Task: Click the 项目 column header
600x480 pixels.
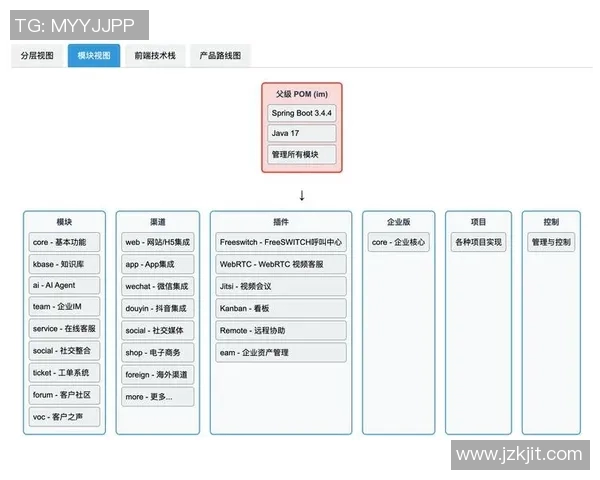Action: pos(478,222)
